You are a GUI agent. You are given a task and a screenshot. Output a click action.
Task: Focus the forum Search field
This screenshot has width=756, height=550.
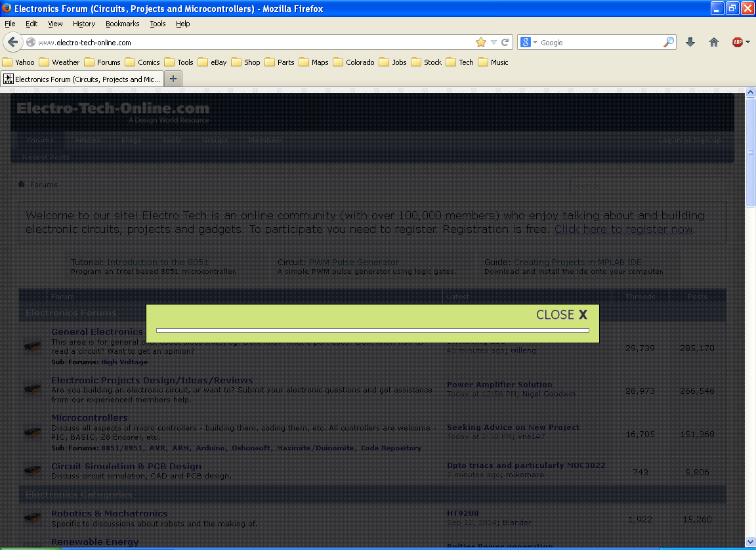[648, 185]
